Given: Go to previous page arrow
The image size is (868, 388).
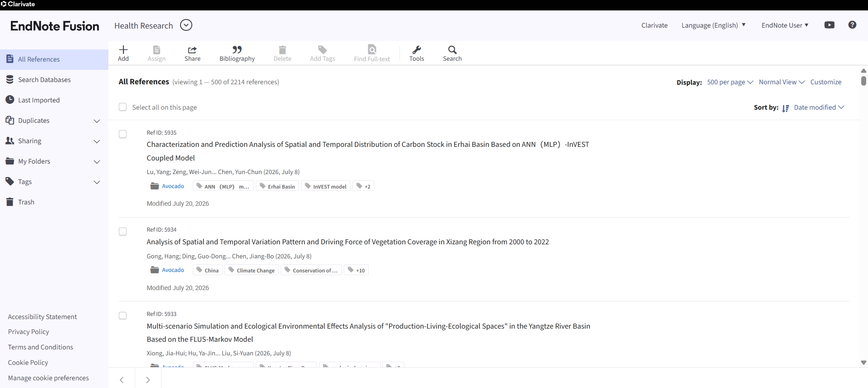Looking at the screenshot, I should [122, 380].
